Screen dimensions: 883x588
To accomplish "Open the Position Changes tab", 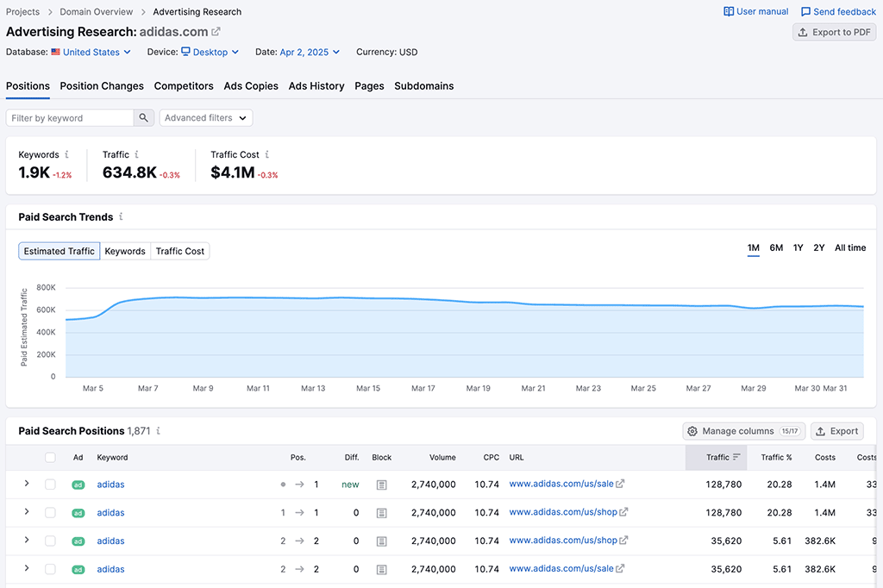I will 102,86.
